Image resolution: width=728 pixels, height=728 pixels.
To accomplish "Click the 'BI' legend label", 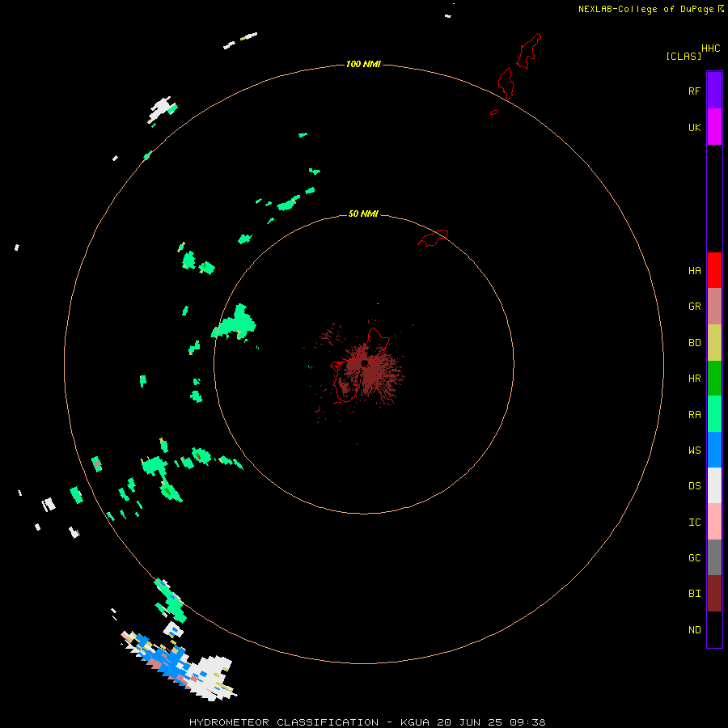I will [x=694, y=594].
